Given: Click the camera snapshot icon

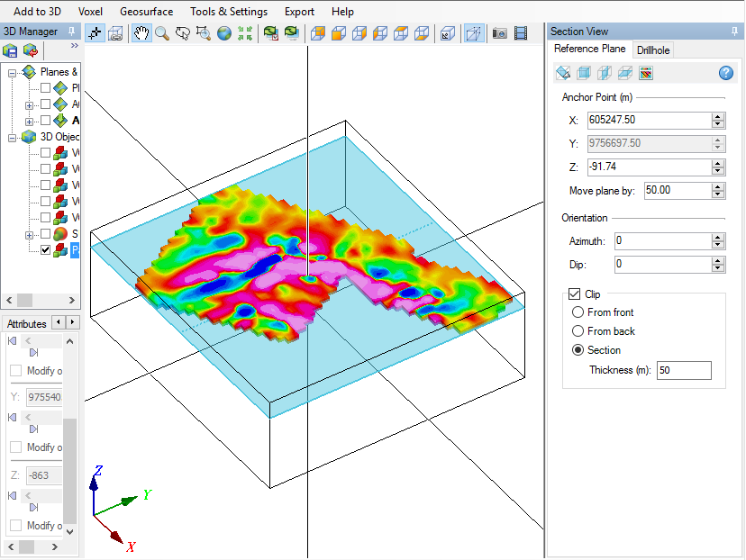Looking at the screenshot, I should coord(499,34).
